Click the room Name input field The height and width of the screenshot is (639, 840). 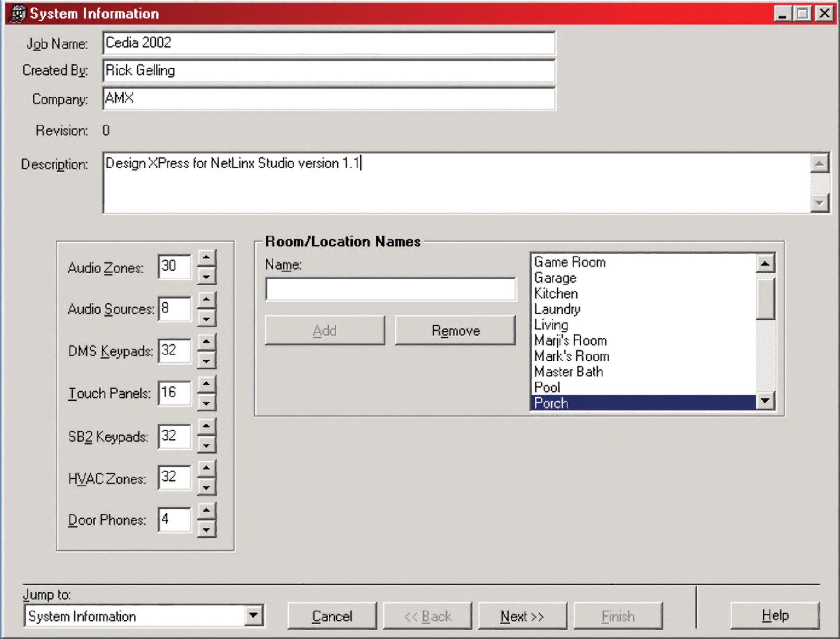click(391, 289)
